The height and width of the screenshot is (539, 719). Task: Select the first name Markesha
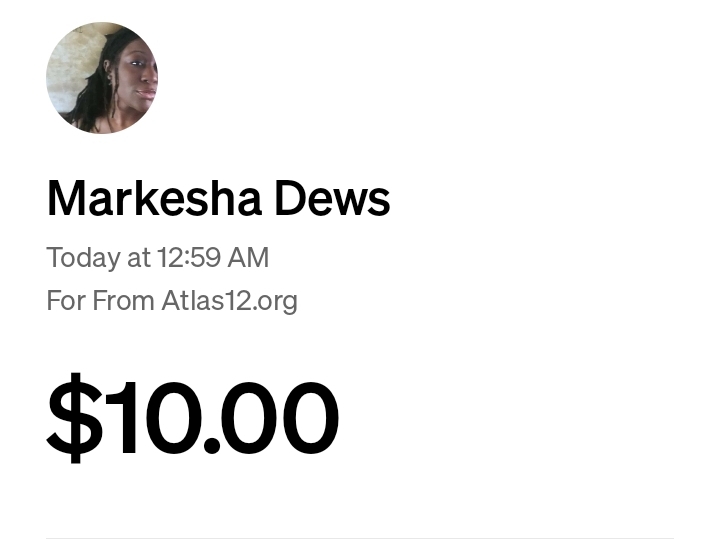tap(155, 198)
